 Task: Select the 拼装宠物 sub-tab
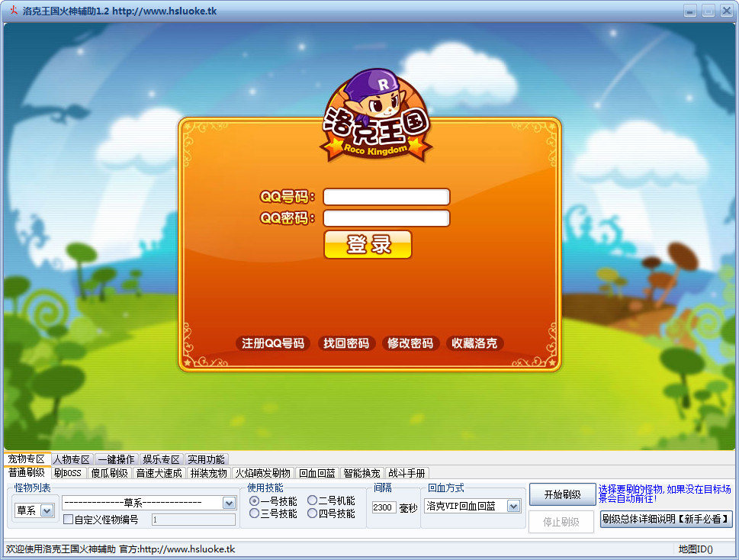[208, 473]
